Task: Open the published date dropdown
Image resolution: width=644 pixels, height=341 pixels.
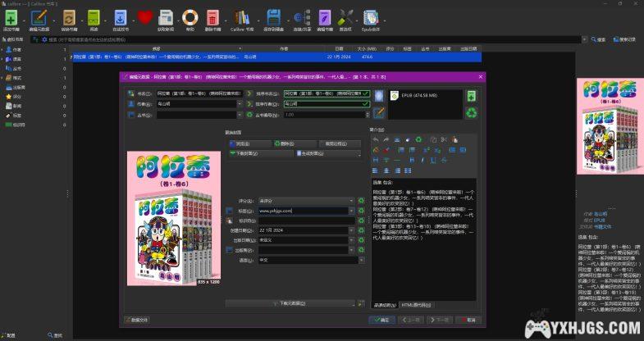Action: coord(352,240)
